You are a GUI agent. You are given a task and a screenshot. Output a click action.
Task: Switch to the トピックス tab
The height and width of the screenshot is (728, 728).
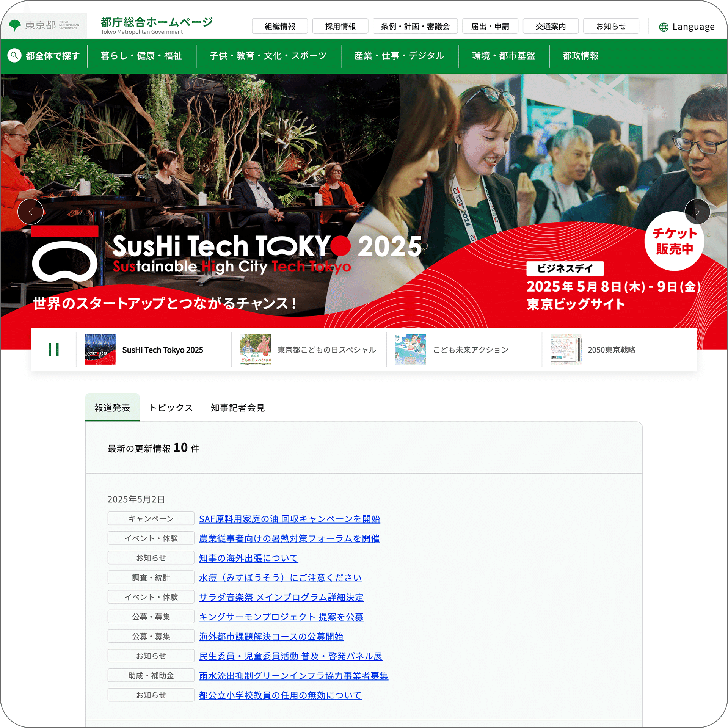171,408
